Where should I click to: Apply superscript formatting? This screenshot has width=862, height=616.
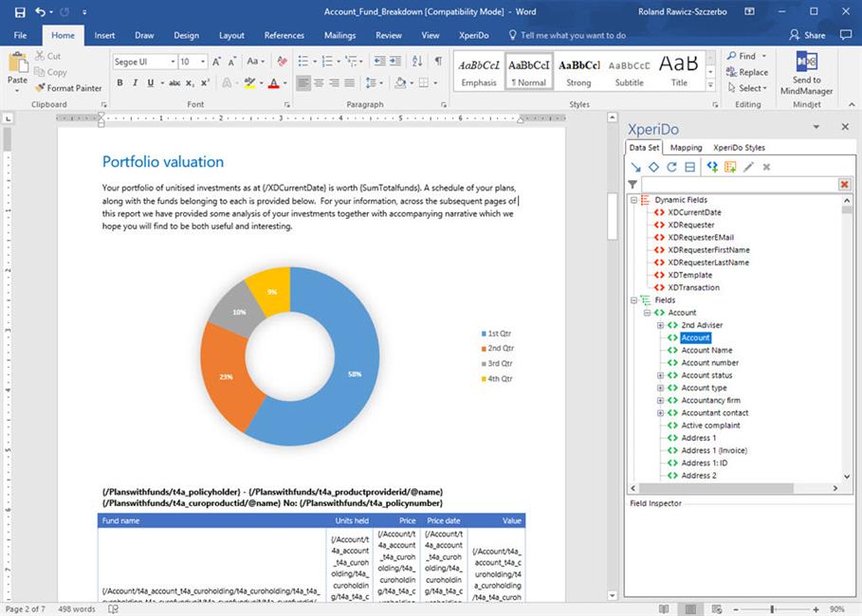click(205, 83)
